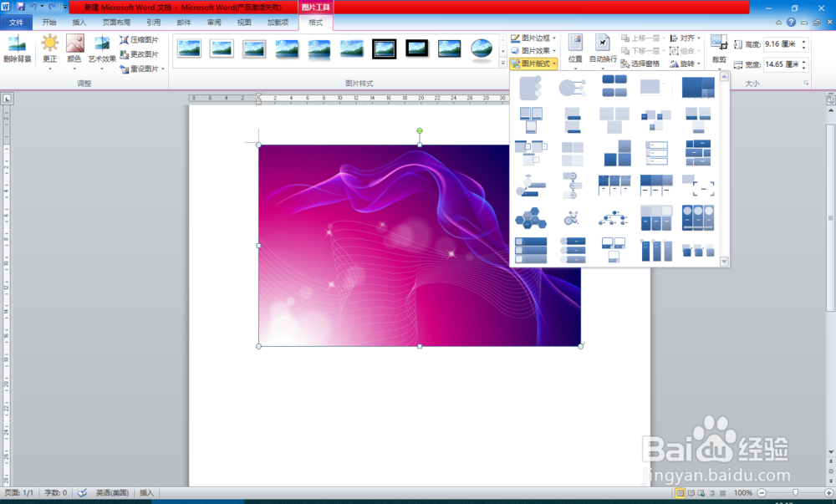This screenshot has width=836, height=504.
Task: Click the Crop (裁剪) tool icon
Action: click(719, 43)
